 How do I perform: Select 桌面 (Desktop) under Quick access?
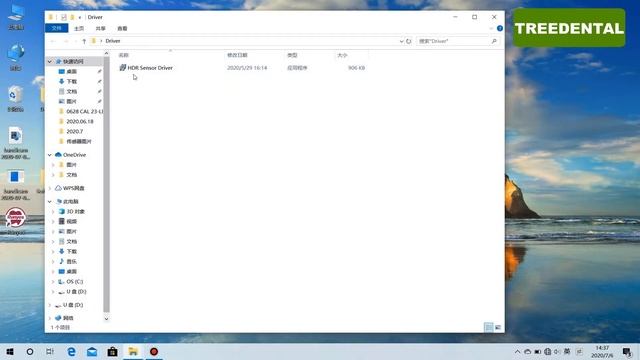click(x=72, y=71)
